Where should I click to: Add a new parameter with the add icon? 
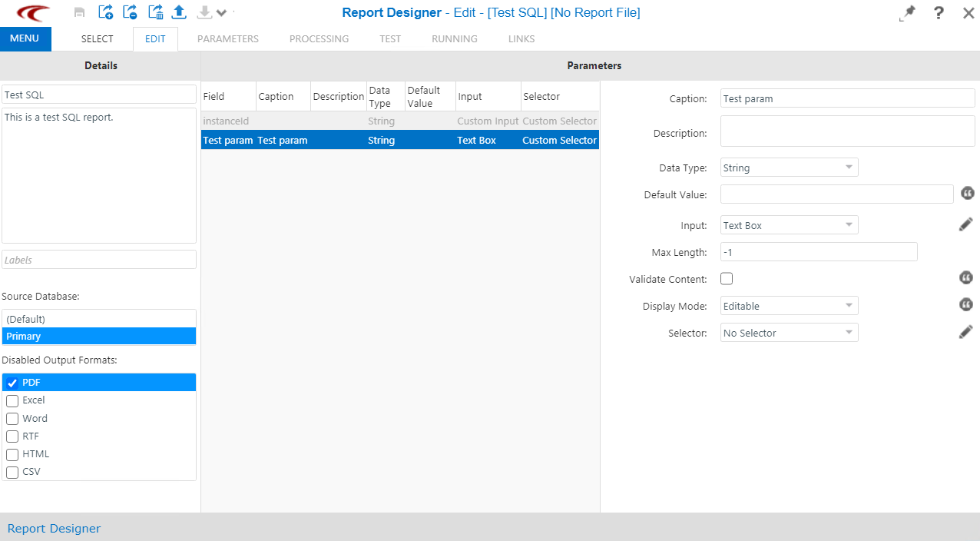(105, 12)
